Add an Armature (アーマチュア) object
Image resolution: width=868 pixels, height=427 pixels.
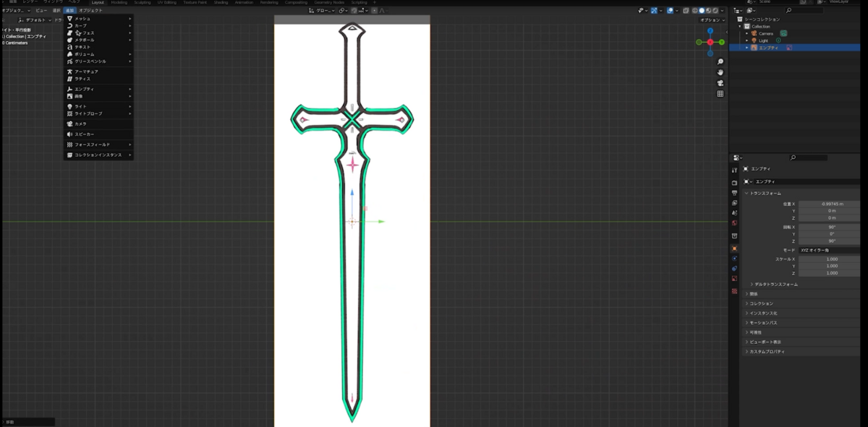(x=98, y=72)
